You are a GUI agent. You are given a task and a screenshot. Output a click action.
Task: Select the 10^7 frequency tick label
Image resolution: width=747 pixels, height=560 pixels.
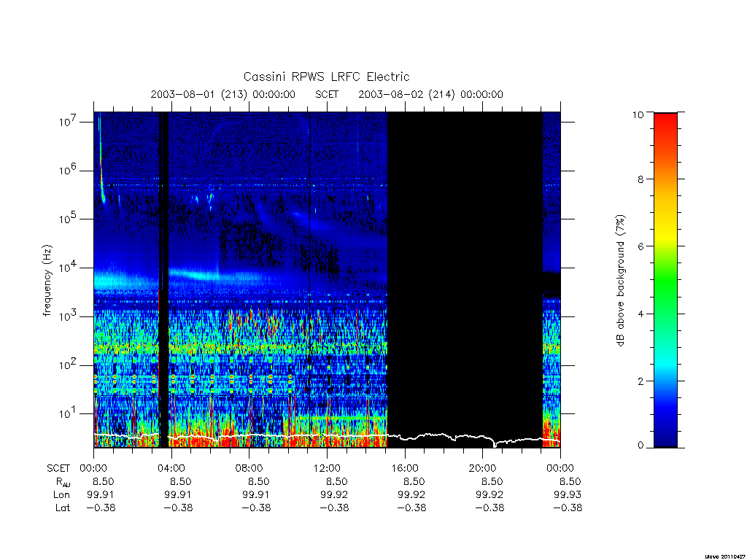tap(69, 121)
